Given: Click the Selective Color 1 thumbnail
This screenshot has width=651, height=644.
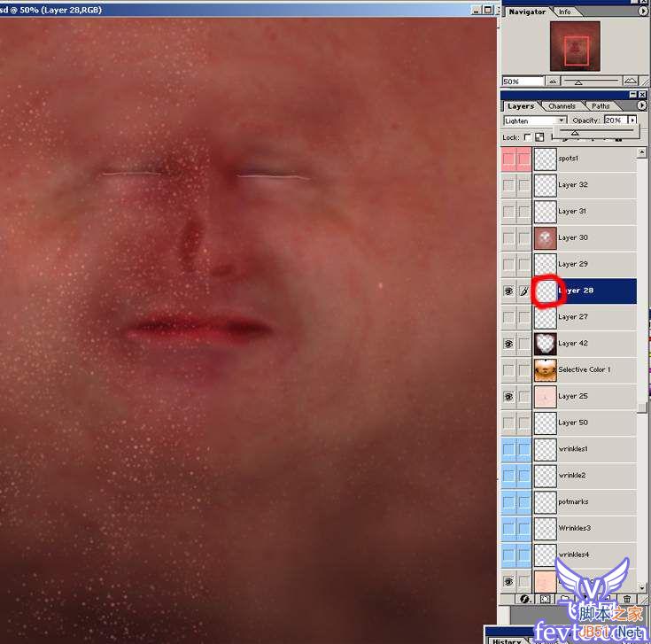Looking at the screenshot, I should tap(545, 370).
